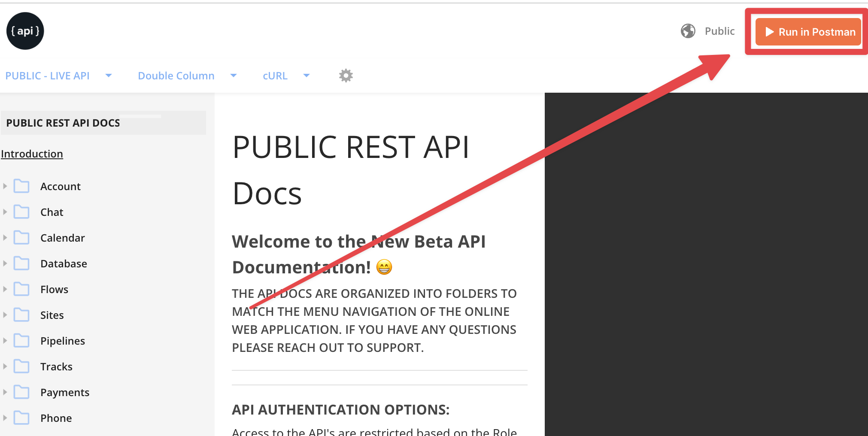Expand the Flows folder
The image size is (868, 436).
5,289
